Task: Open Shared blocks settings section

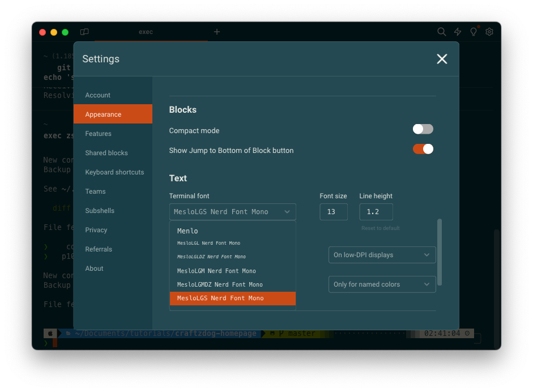Action: 113,153
